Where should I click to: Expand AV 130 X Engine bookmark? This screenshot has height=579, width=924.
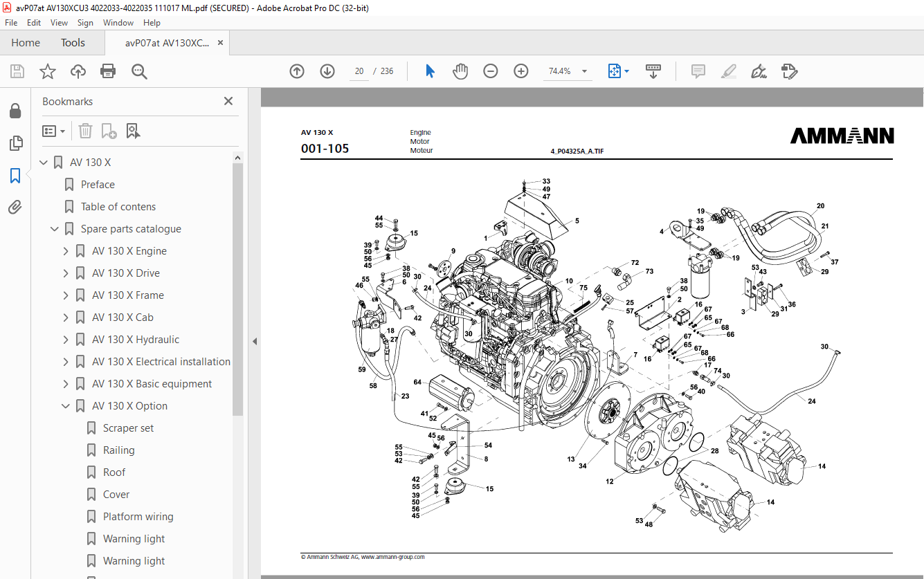click(66, 251)
